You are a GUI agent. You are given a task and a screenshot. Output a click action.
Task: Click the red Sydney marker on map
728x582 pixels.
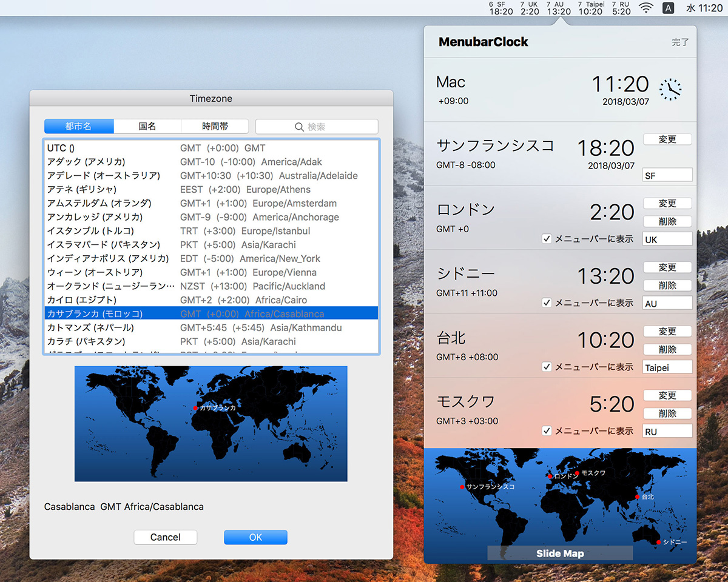click(658, 542)
